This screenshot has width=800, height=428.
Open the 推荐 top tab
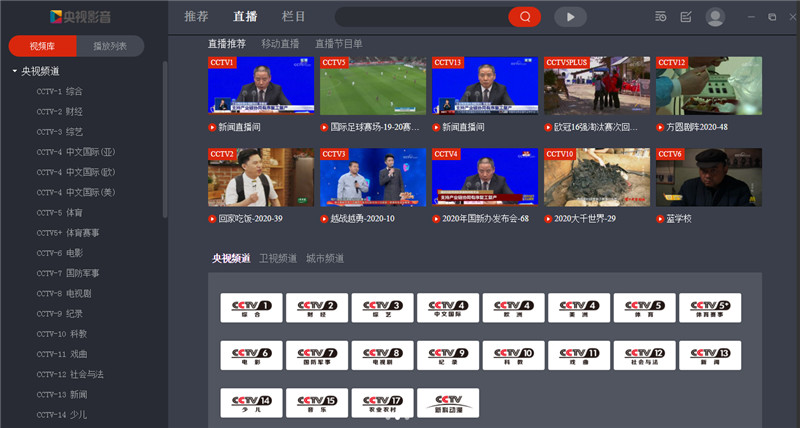click(196, 16)
